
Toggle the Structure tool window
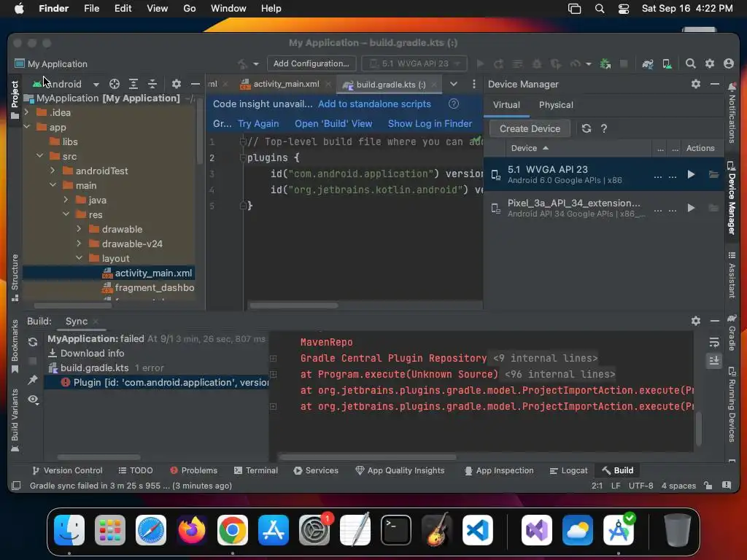coord(15,277)
